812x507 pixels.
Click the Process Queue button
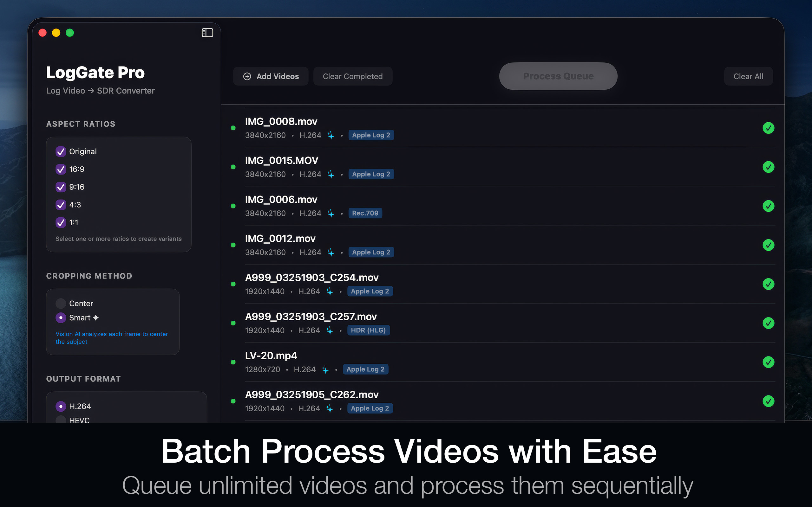tap(558, 76)
